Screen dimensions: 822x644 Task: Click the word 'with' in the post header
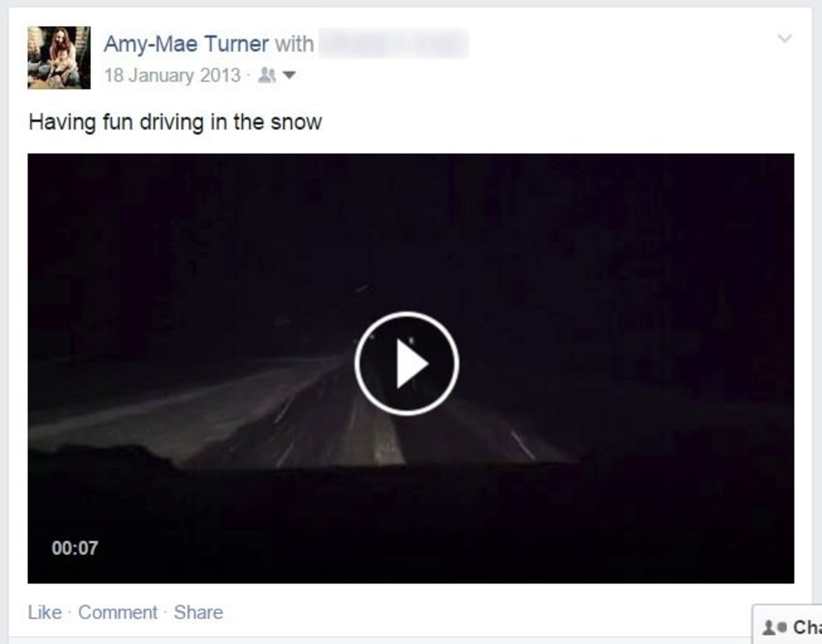[294, 44]
